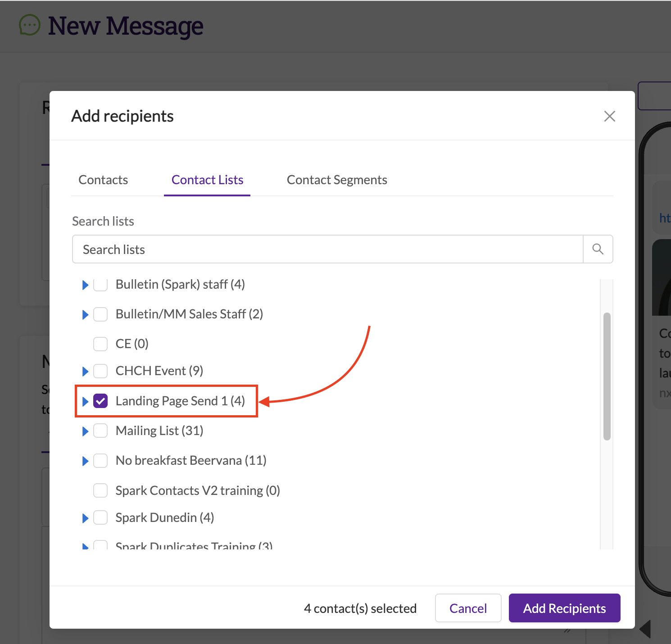This screenshot has width=671, height=644.
Task: Expand the Mailing List entry
Action: (x=85, y=431)
